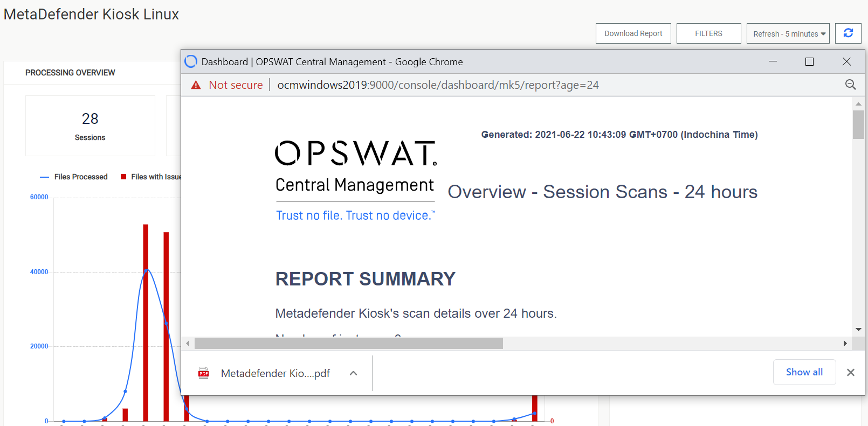Click the Central Management logo text
The width and height of the screenshot is (868, 426).
click(x=355, y=185)
